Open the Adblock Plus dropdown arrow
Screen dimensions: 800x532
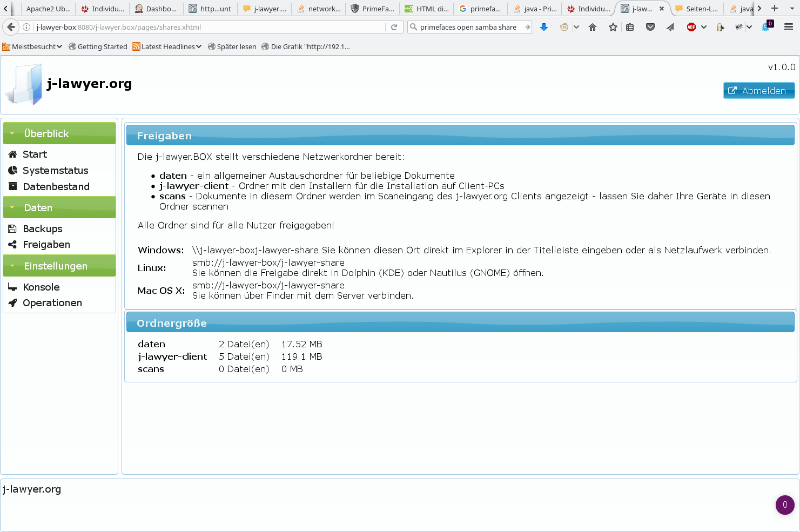click(704, 27)
